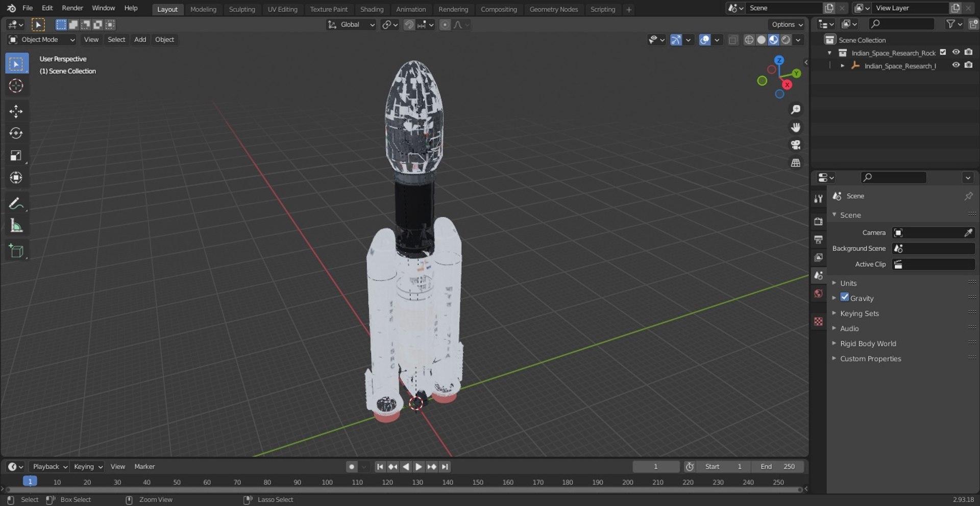The image size is (980, 506).
Task: Expand Indian_Space_Research_I tree item
Action: (842, 65)
